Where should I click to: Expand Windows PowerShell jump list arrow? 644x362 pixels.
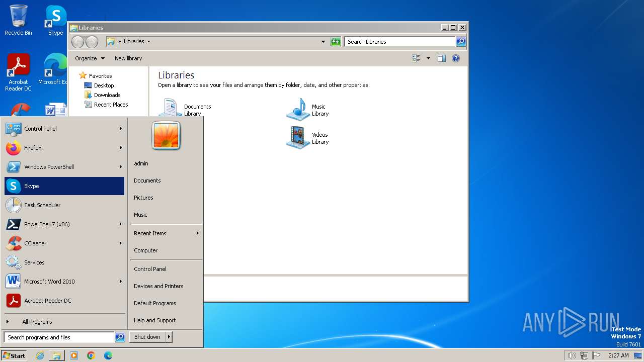pyautogui.click(x=120, y=167)
